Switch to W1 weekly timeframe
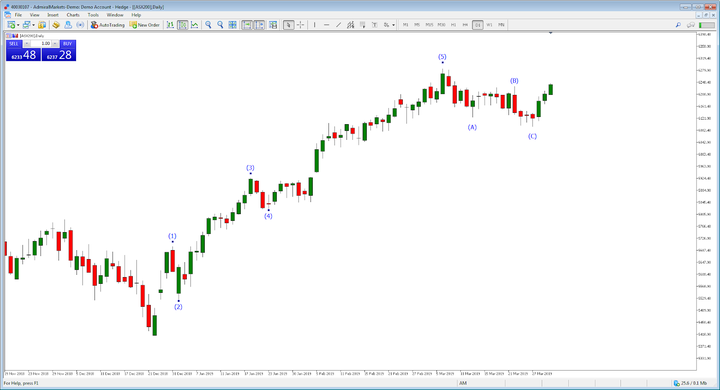 click(x=489, y=25)
